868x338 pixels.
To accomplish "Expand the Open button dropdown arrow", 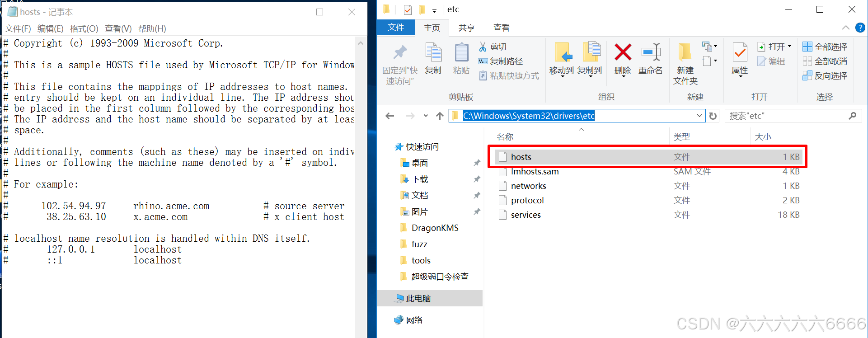I will pos(789,47).
